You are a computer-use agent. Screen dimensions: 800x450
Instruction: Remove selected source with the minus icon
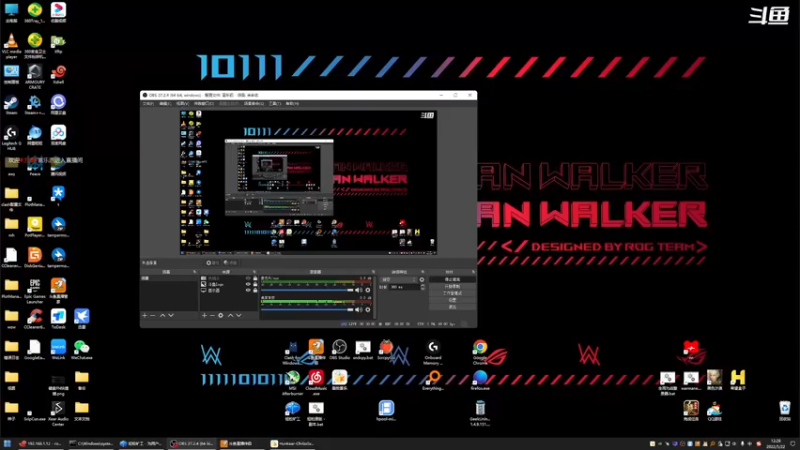click(212, 316)
